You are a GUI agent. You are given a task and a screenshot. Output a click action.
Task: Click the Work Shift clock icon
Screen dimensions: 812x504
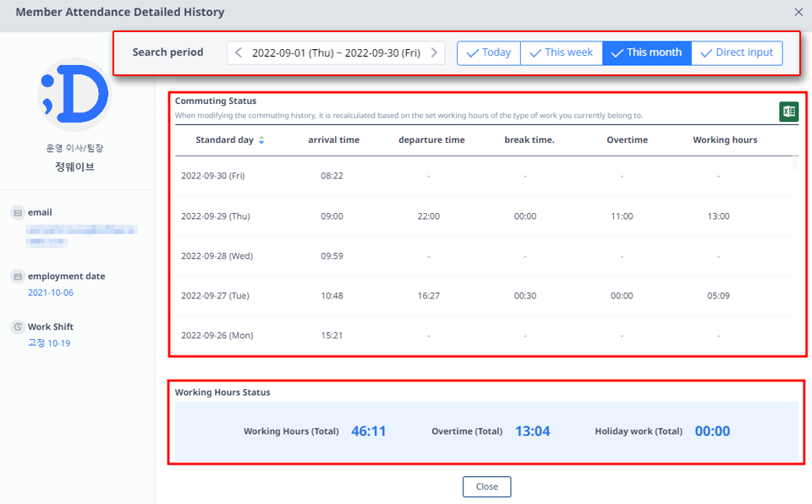pyautogui.click(x=18, y=327)
